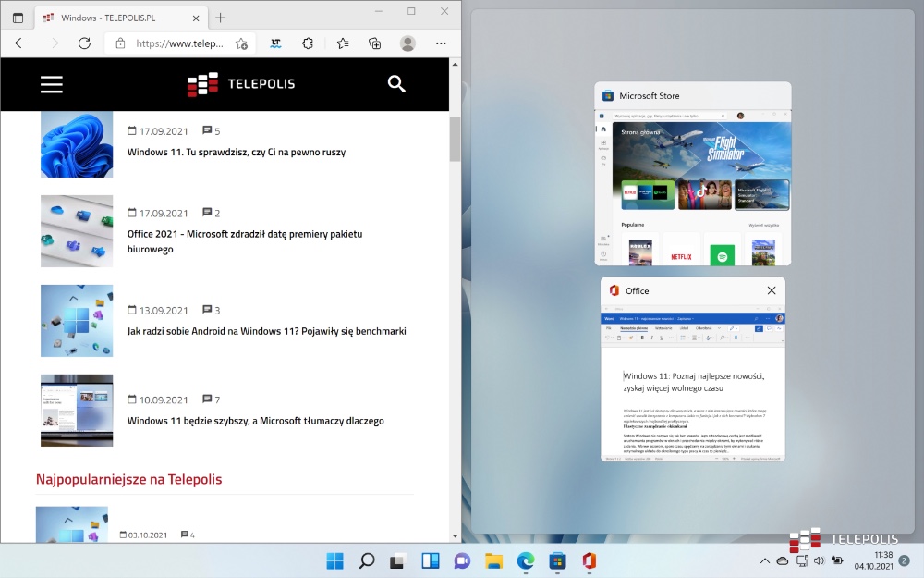Open Widgets from the taskbar
The width and height of the screenshot is (924, 578).
[430, 560]
